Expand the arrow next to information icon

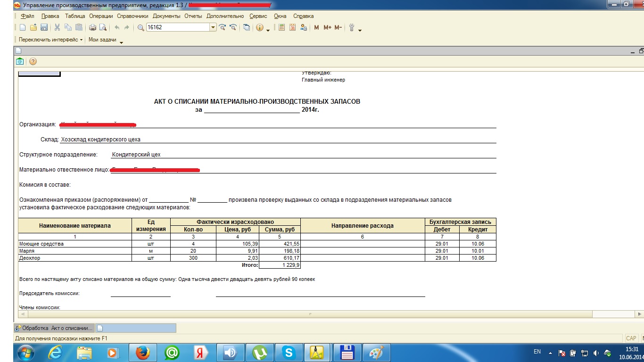pos(268,30)
